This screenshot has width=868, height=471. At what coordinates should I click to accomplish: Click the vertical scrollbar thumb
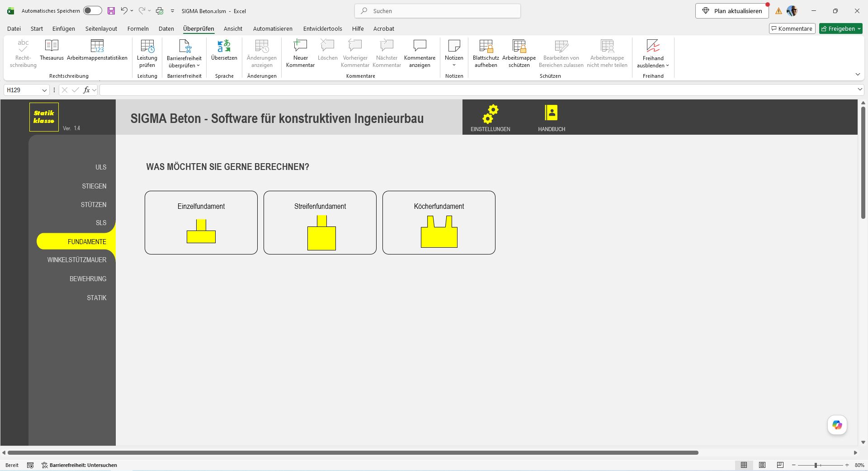point(863,163)
